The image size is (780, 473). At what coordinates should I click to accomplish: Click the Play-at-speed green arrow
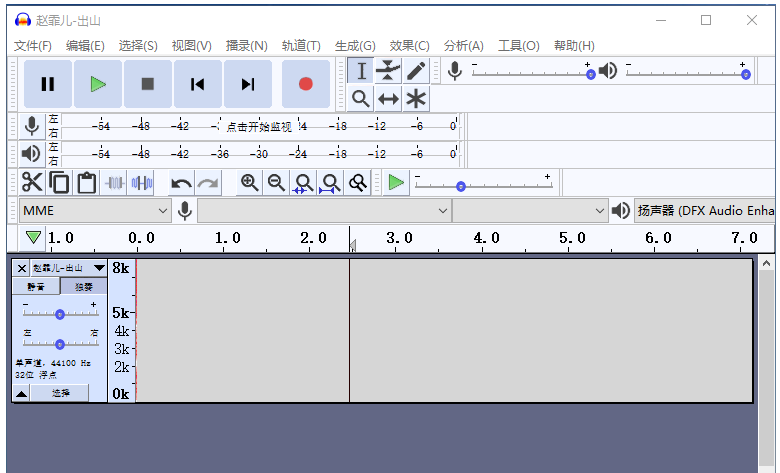click(396, 183)
